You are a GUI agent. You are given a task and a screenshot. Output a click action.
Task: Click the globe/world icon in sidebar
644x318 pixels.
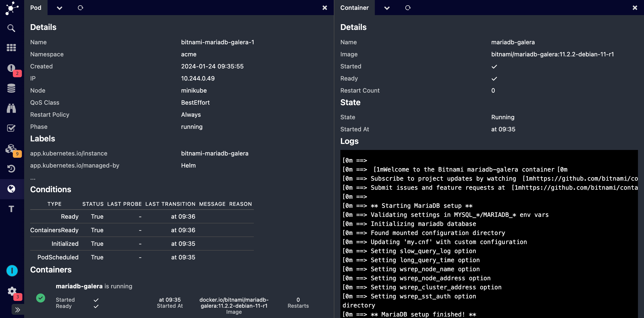(x=12, y=189)
